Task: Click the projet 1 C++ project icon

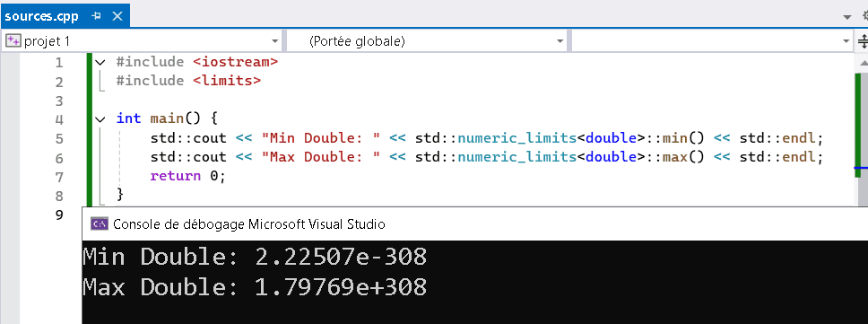Action: [x=13, y=41]
